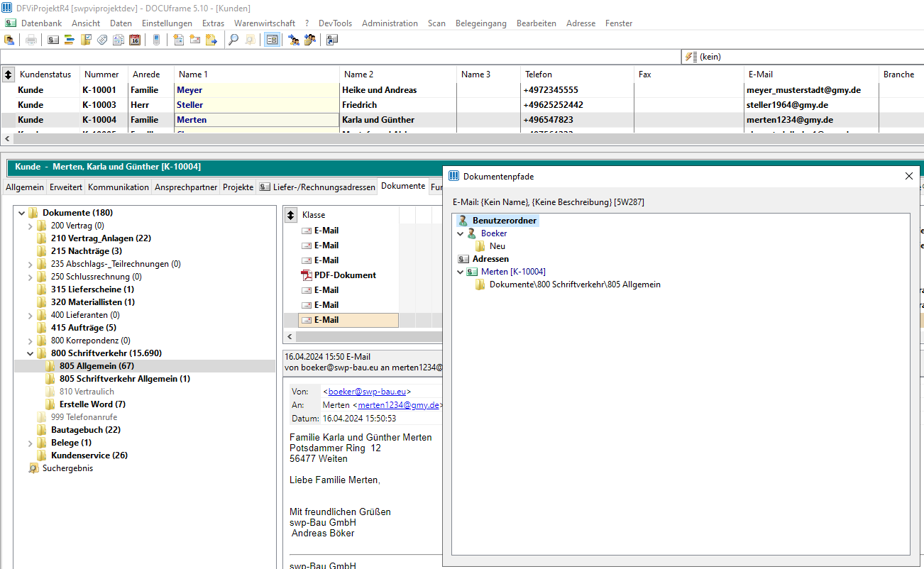Click the Adressen card icon in Dokumentenpfade
This screenshot has height=569, width=924.
(463, 259)
